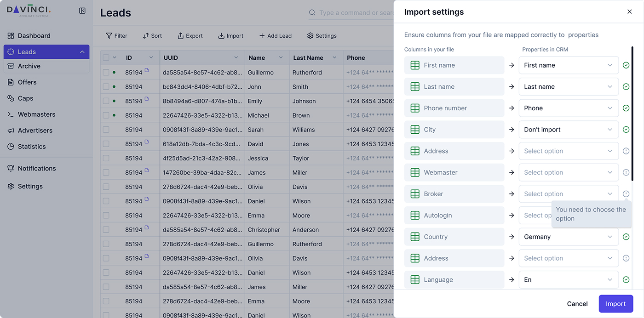Toggle the select-all checkbox in table header

pyautogui.click(x=106, y=58)
